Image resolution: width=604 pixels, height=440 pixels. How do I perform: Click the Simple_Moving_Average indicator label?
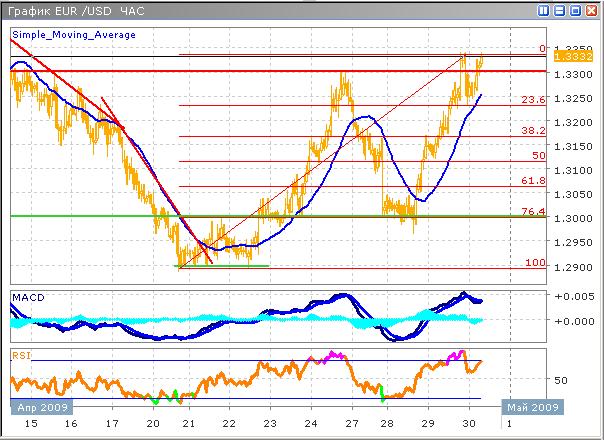tap(74, 34)
